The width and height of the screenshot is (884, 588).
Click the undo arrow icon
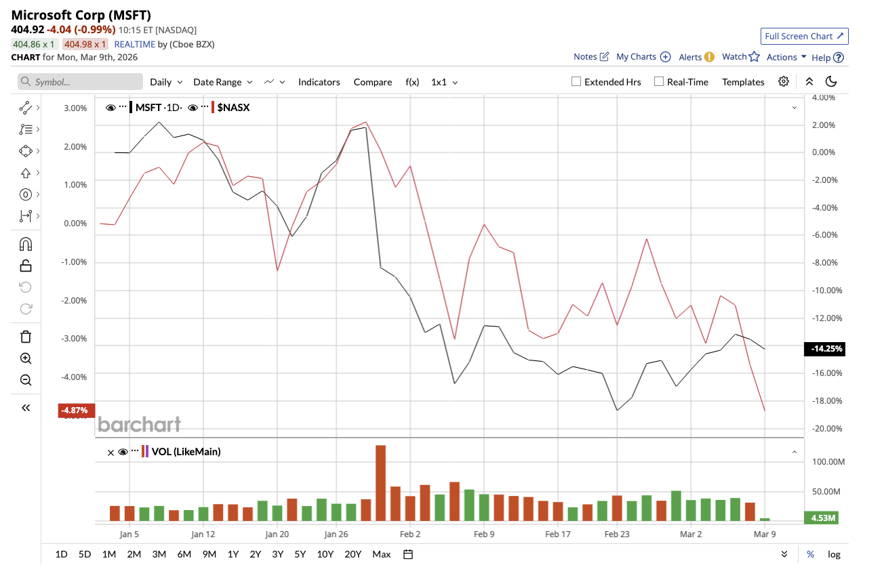pyautogui.click(x=26, y=287)
